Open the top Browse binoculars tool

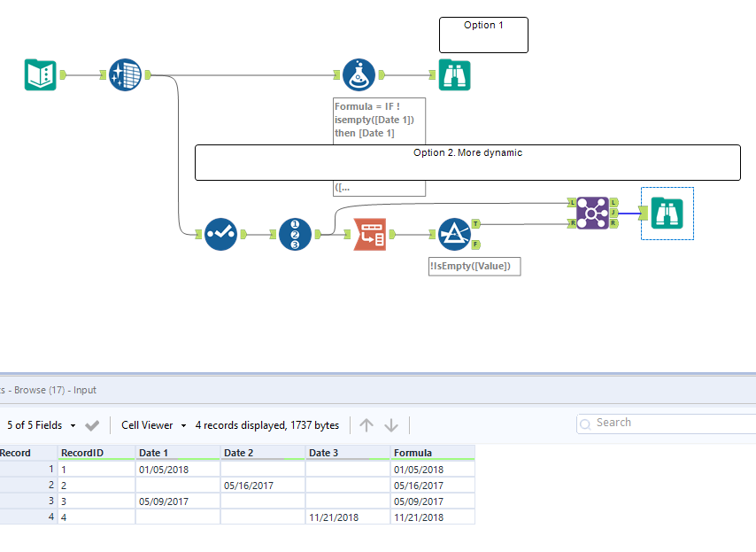(x=454, y=74)
